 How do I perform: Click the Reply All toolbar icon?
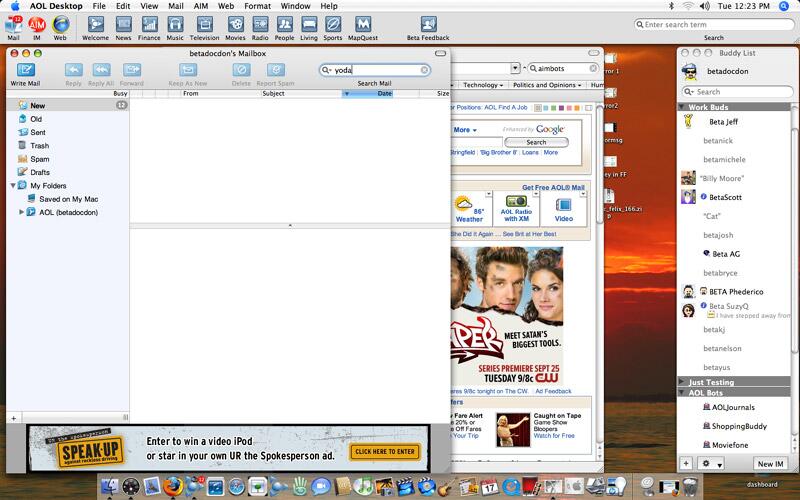(101, 70)
